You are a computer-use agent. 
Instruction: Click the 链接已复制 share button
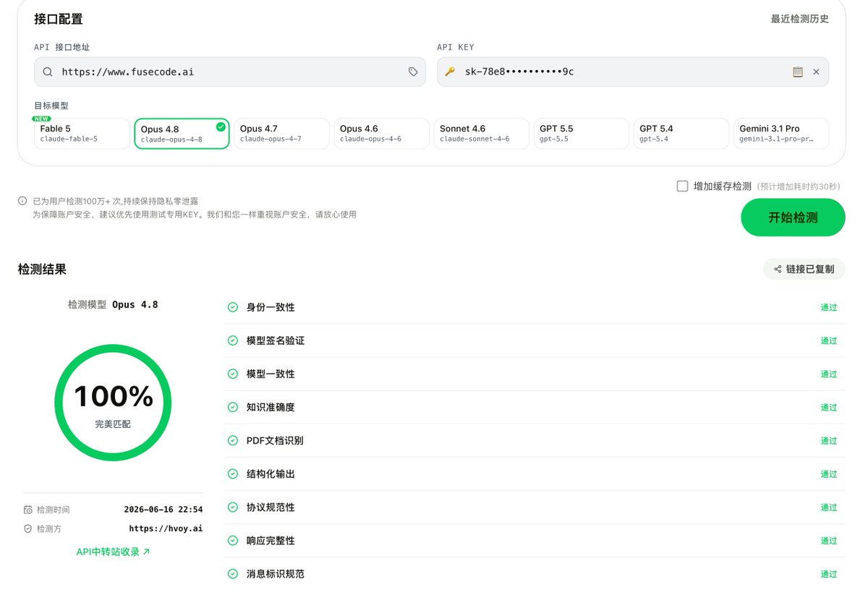[804, 269]
